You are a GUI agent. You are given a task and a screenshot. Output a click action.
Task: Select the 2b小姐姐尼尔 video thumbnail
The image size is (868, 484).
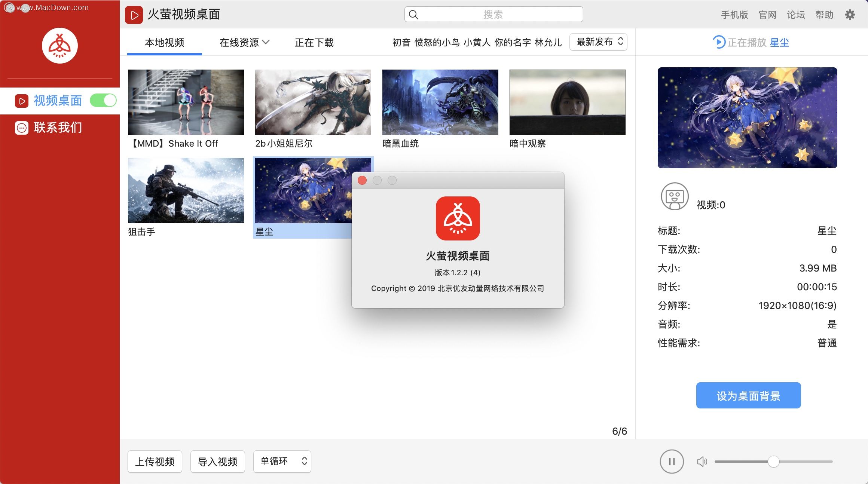point(313,102)
